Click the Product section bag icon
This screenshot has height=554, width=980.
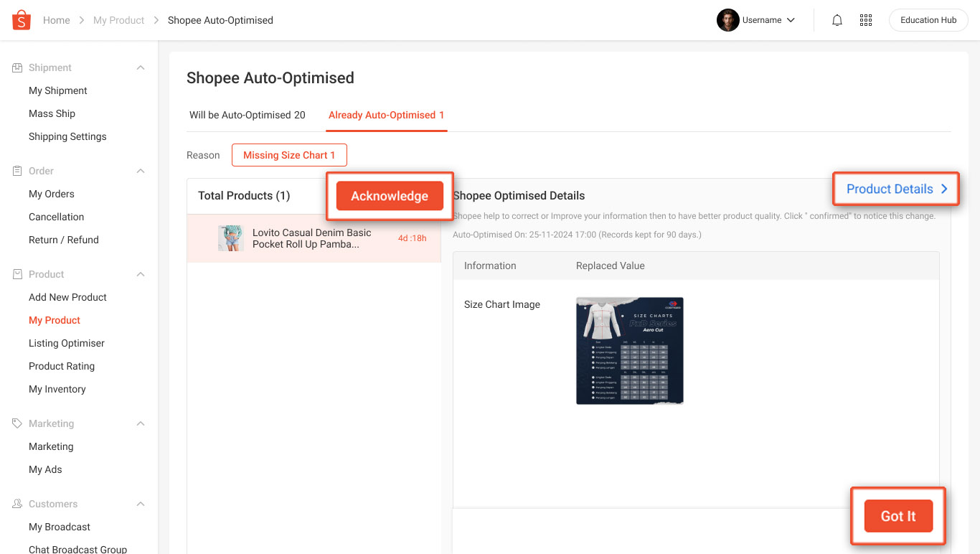[x=17, y=274]
